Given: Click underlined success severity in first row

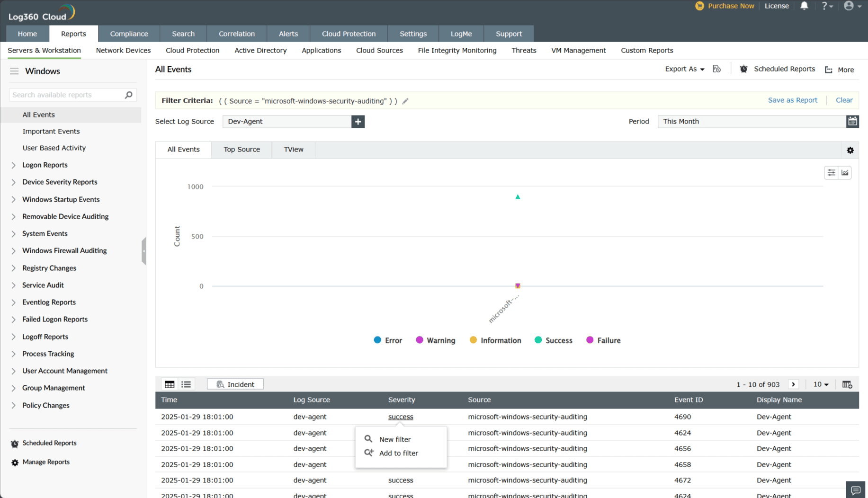Looking at the screenshot, I should (401, 417).
